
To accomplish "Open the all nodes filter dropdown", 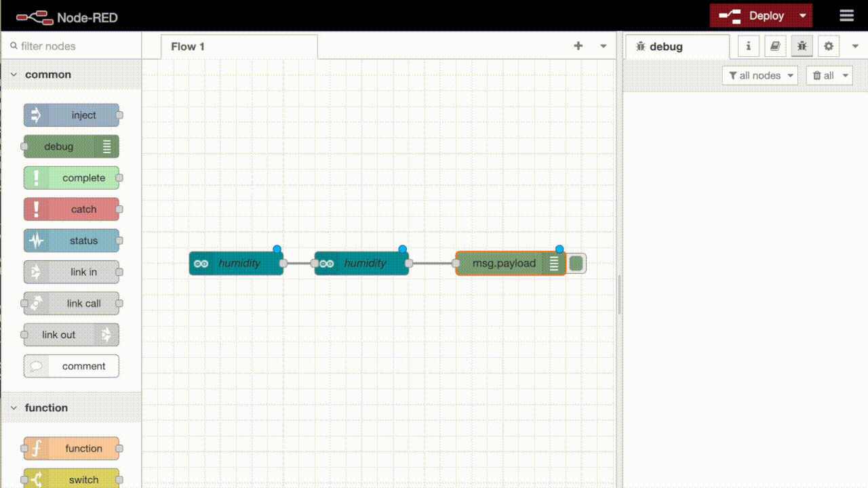I will pos(759,75).
